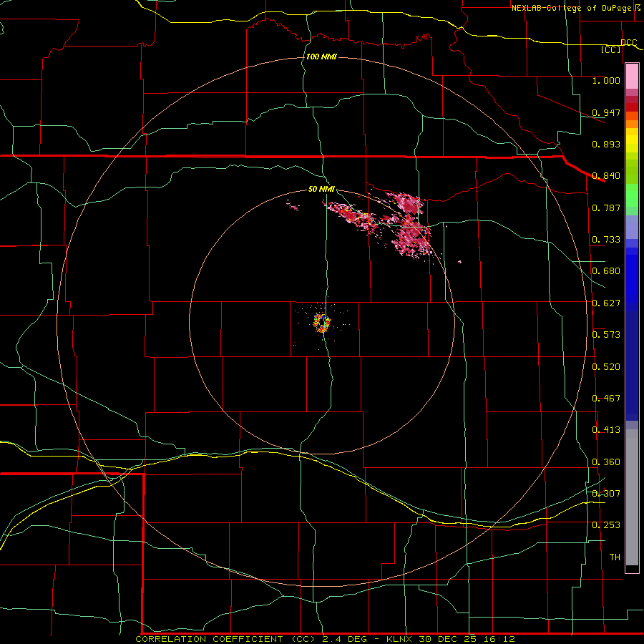Click the TH label on the color scale
Viewport: 644px width, 644px height.
(x=615, y=557)
